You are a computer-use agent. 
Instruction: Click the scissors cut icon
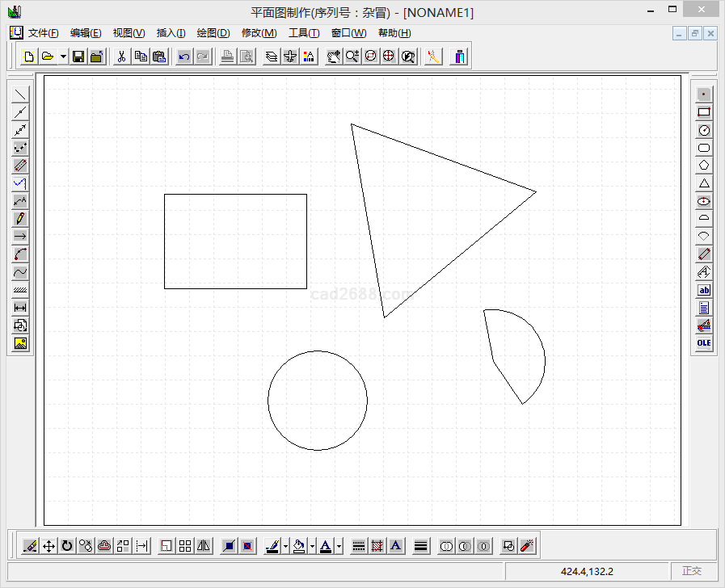click(121, 57)
